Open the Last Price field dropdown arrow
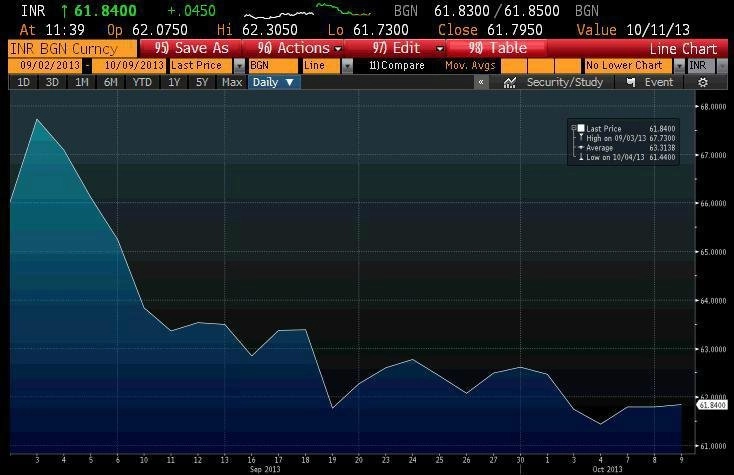The width and height of the screenshot is (734, 475). pos(239,66)
